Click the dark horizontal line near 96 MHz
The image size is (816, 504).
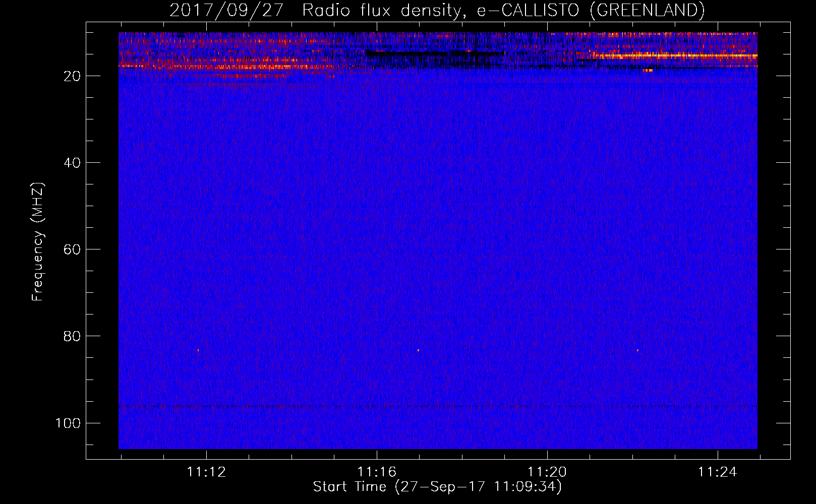[x=438, y=406]
